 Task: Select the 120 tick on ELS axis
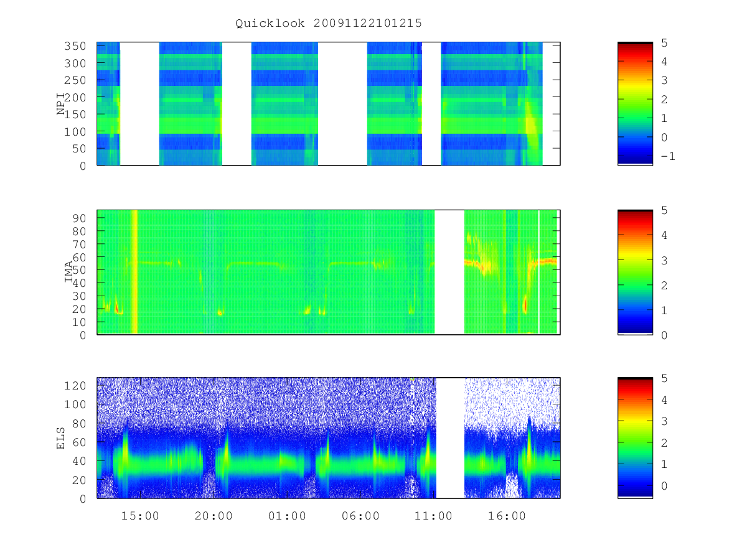76,386
